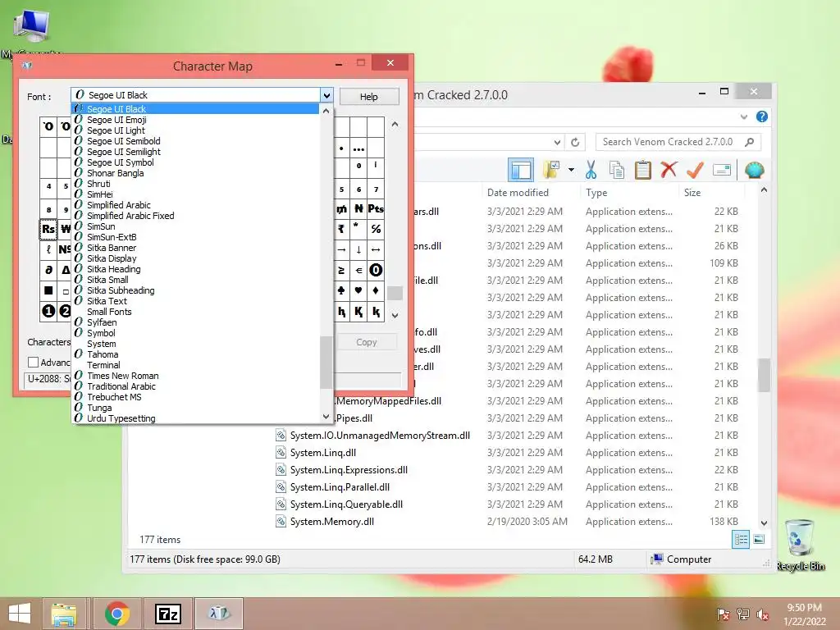Sort by Date modified column header
The height and width of the screenshot is (630, 840).
click(518, 193)
